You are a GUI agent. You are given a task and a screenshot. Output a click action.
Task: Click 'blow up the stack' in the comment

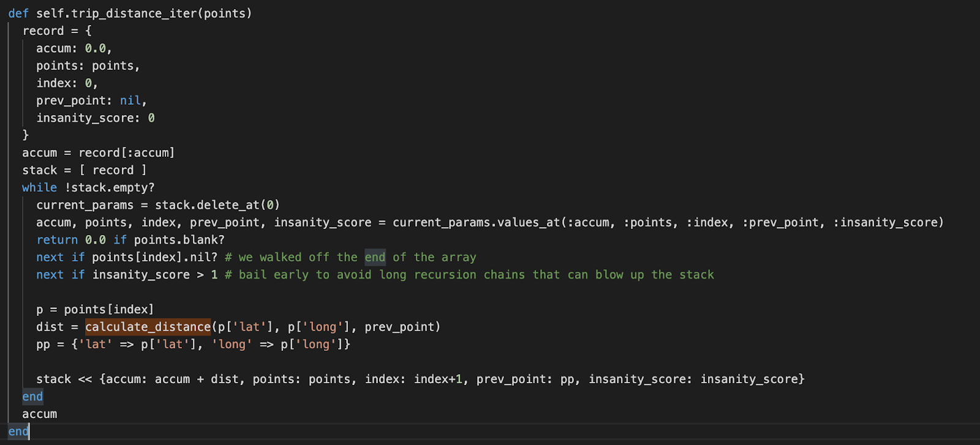click(655, 275)
